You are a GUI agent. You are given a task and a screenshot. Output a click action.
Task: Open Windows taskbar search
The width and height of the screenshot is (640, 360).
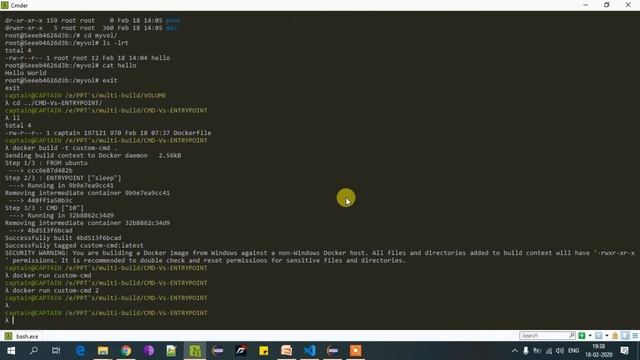click(34, 351)
